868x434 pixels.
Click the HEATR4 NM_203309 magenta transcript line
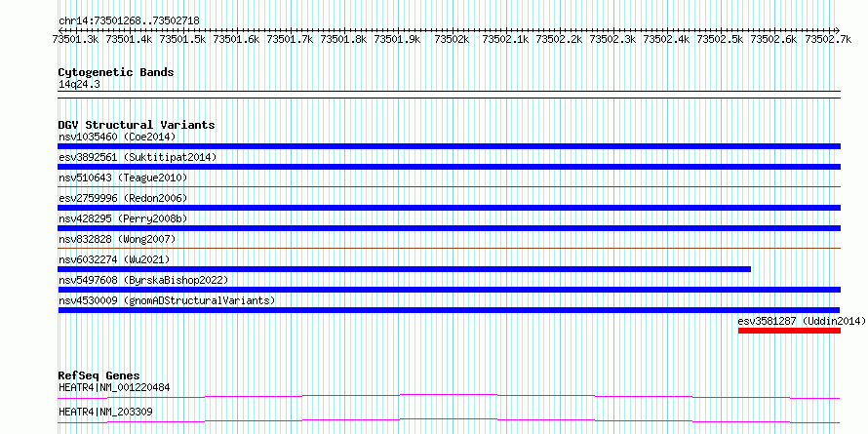coord(449,420)
